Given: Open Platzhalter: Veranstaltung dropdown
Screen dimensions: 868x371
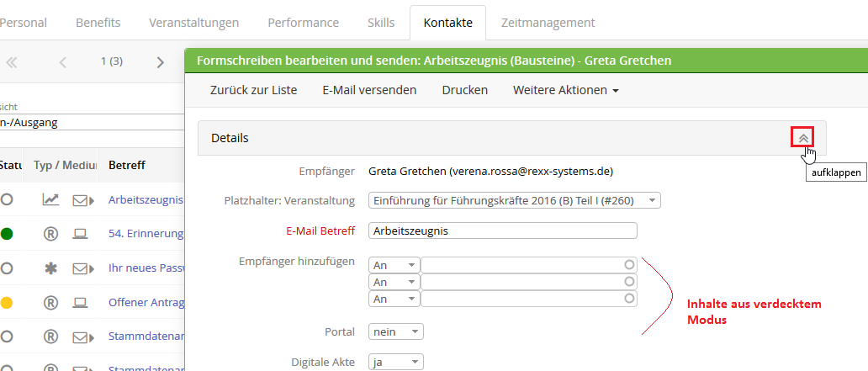Looking at the screenshot, I should point(514,200).
